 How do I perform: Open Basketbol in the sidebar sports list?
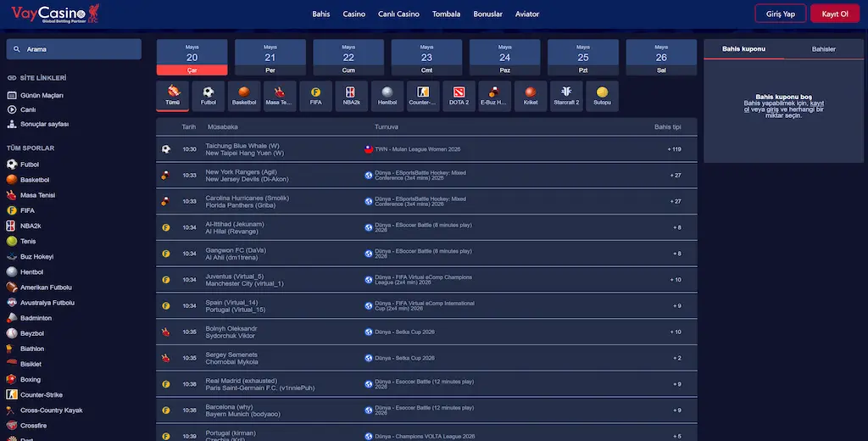coord(34,180)
